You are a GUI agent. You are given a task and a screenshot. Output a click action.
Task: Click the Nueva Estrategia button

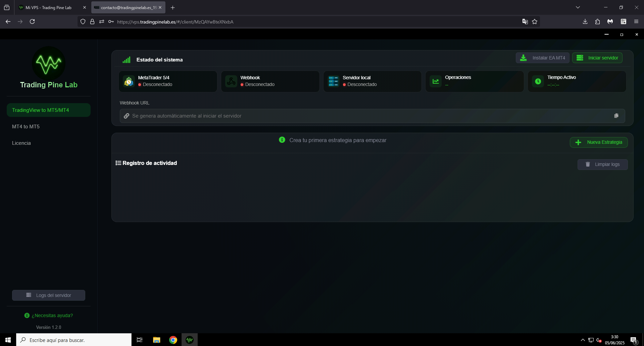point(599,142)
